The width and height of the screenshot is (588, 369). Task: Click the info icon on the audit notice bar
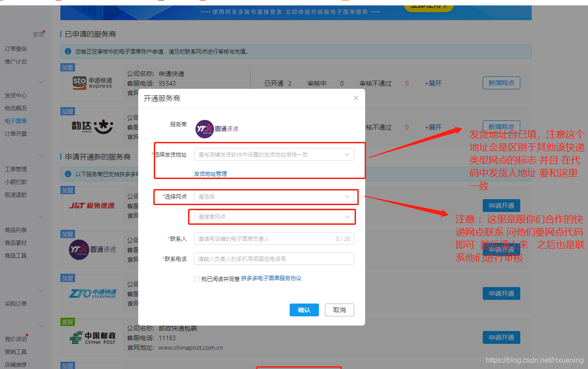(67, 51)
